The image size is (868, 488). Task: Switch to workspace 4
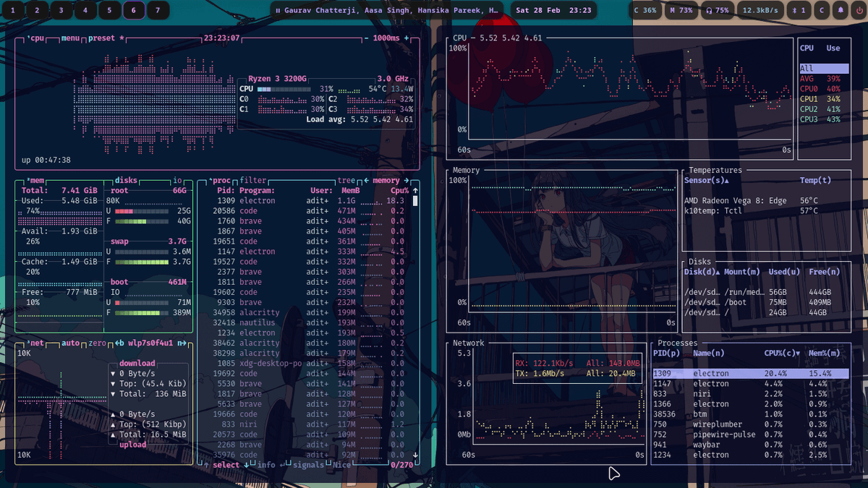tap(85, 10)
